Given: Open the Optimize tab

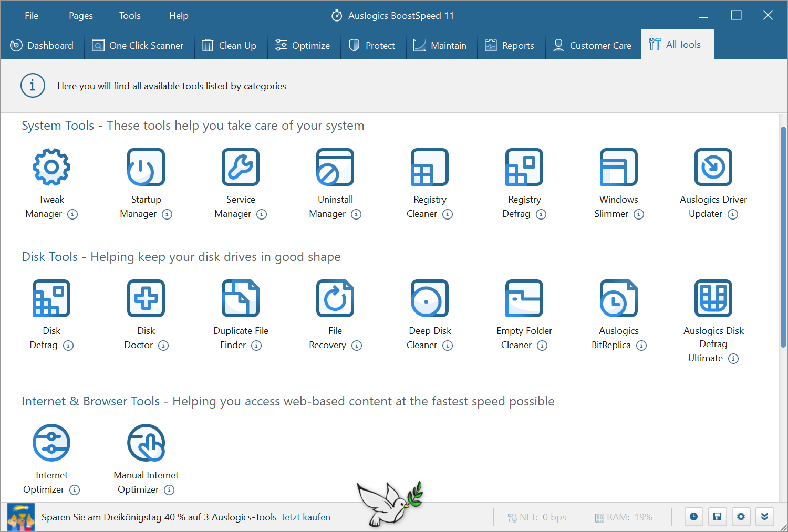Looking at the screenshot, I should click(304, 46).
